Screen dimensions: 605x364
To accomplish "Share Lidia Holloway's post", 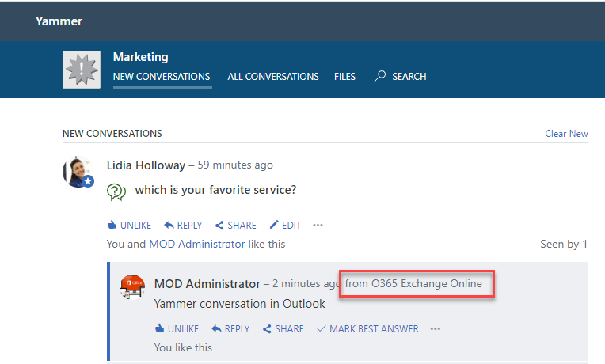I will point(236,226).
